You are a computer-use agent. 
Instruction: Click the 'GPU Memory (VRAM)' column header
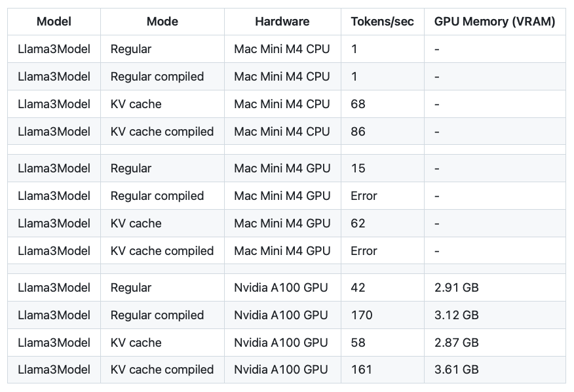(x=495, y=22)
